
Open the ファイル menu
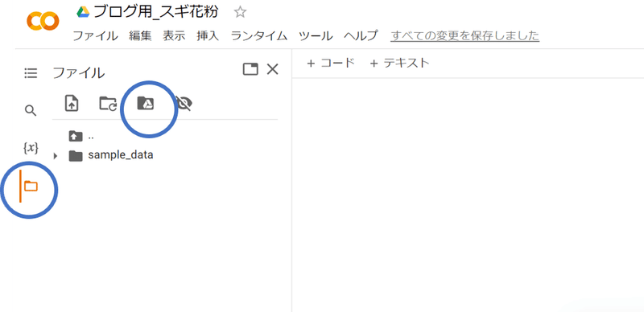[95, 35]
